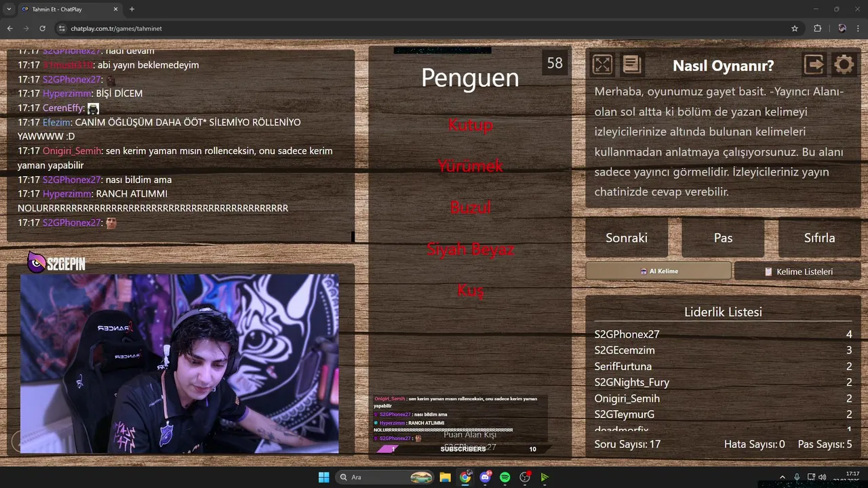Viewport: 868px width, 488px height.
Task: Click Pas Sayısı: 5 counter
Action: pyautogui.click(x=825, y=444)
